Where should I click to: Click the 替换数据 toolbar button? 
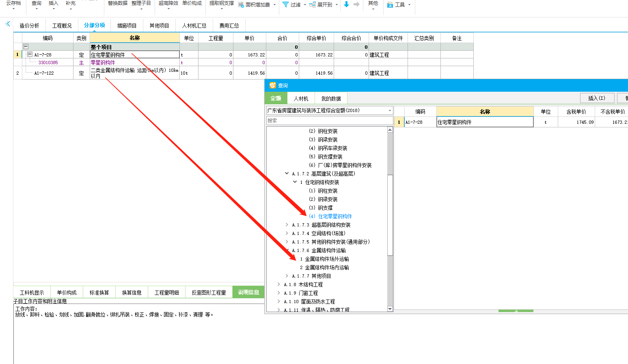click(x=118, y=3)
